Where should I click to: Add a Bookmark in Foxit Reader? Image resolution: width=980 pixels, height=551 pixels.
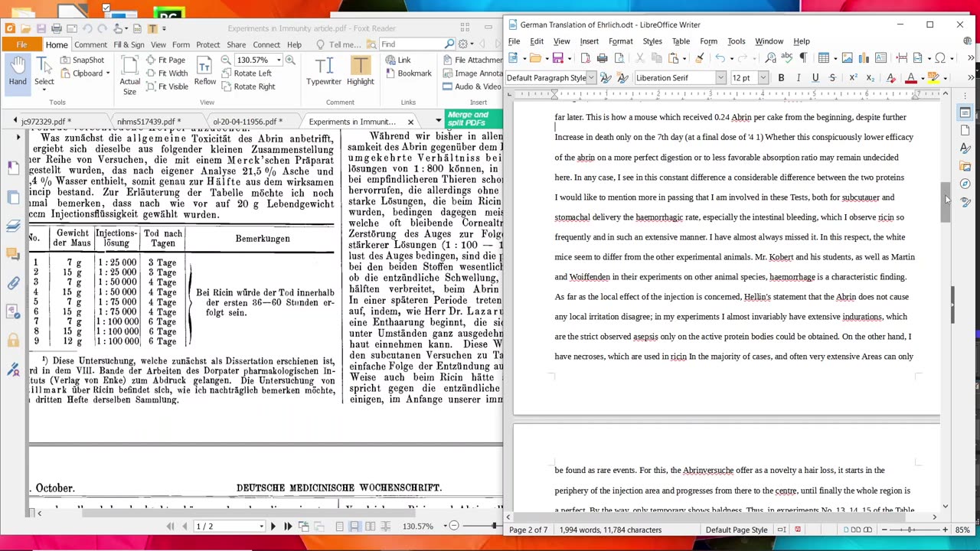[408, 73]
